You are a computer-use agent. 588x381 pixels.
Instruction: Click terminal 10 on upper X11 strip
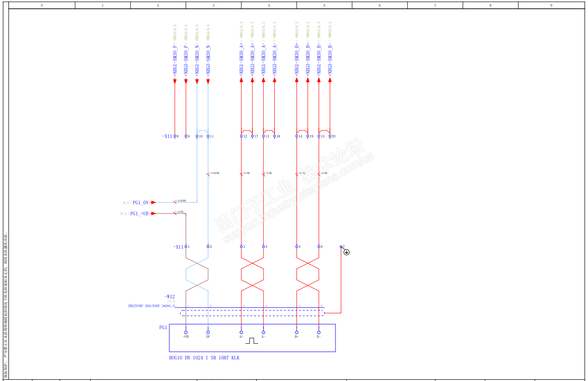click(x=197, y=136)
